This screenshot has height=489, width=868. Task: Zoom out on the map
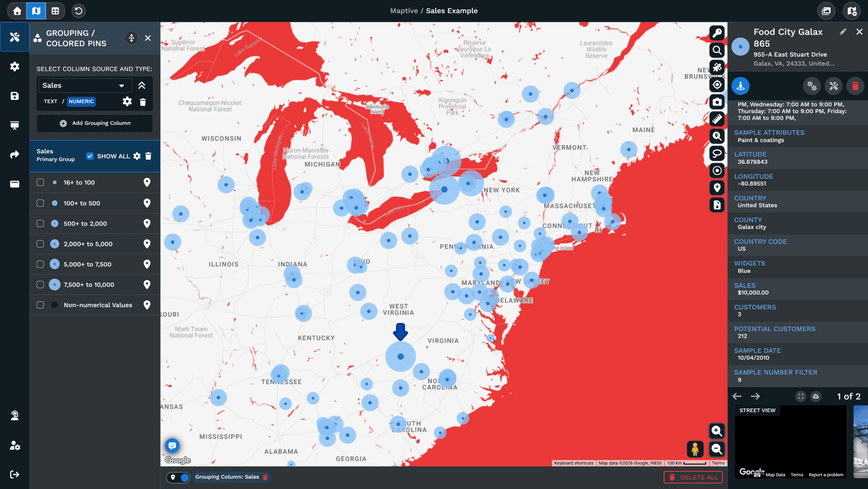point(717,449)
